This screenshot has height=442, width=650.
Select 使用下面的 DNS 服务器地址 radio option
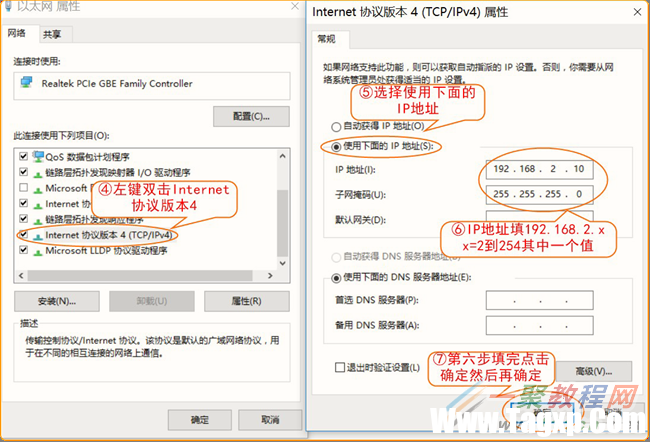tap(336, 278)
